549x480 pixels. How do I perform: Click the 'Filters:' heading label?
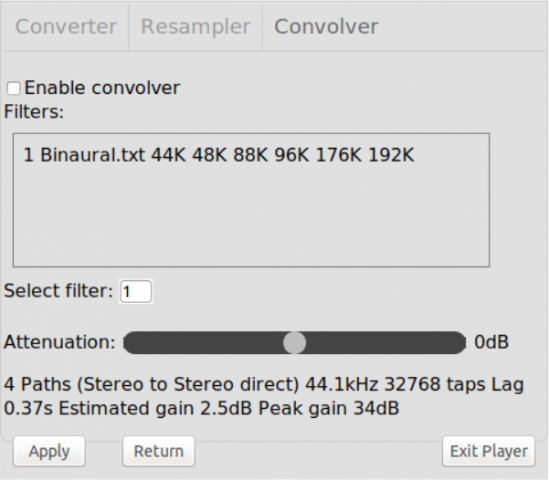34,112
